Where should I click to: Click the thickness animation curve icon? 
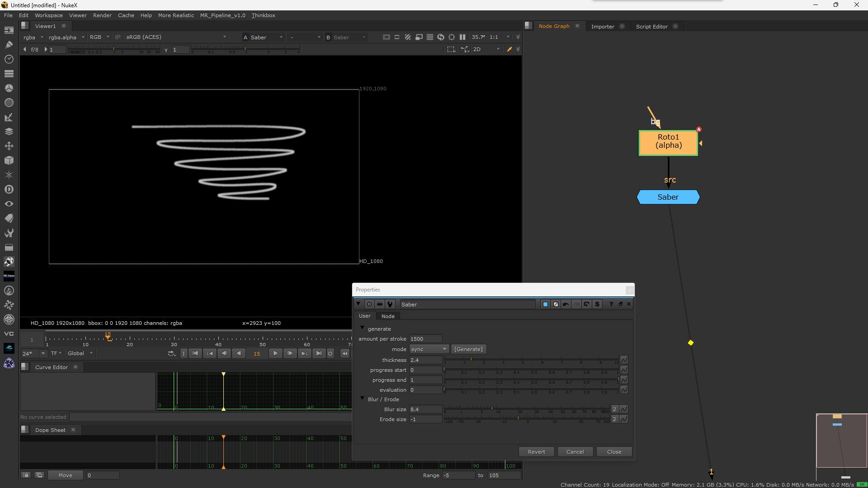624,360
